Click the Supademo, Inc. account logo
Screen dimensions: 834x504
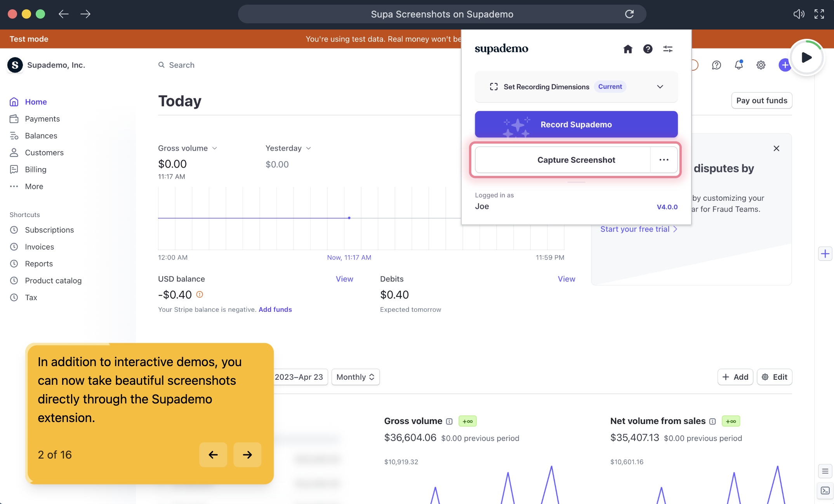click(15, 65)
